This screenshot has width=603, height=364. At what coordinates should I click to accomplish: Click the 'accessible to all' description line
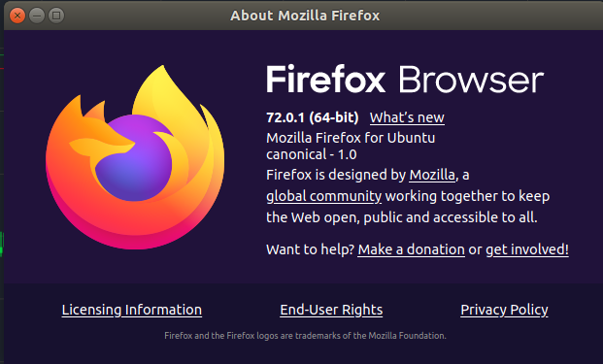point(401,217)
